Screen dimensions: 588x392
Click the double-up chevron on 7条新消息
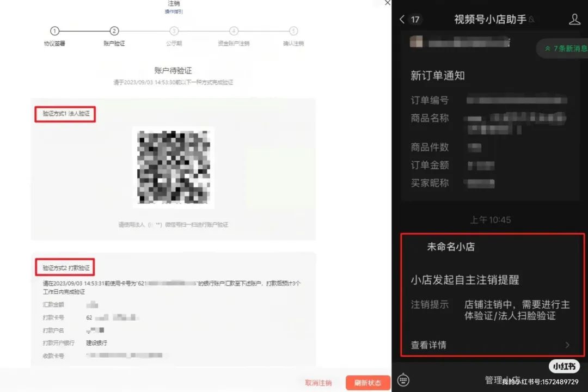tap(547, 48)
